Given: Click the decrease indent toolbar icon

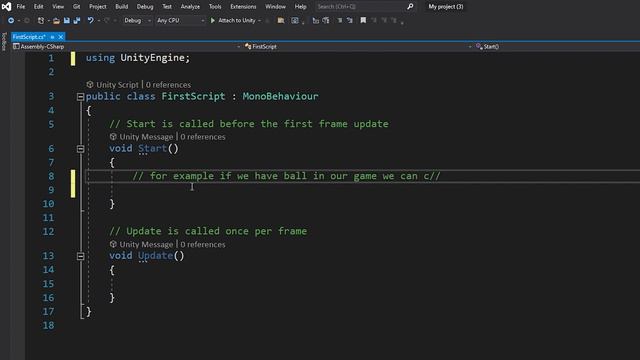Looking at the screenshot, I should tap(316, 20).
